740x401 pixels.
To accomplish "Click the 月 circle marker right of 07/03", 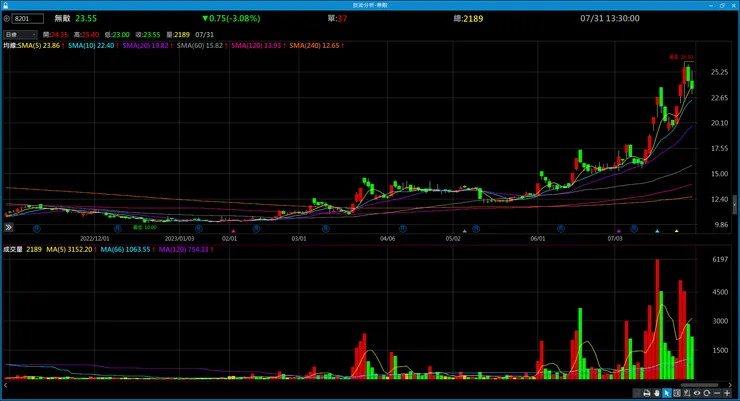I will pos(634,229).
